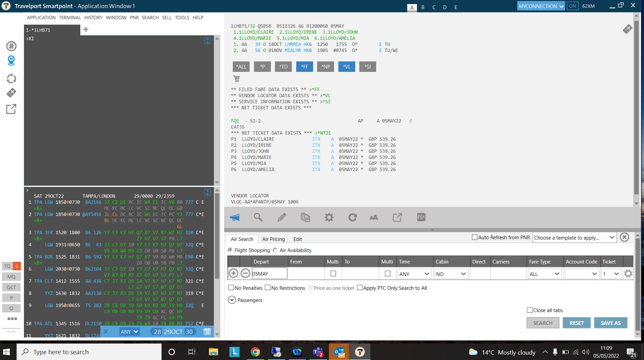Expand the Passengers section
644x360 pixels.
point(232,300)
